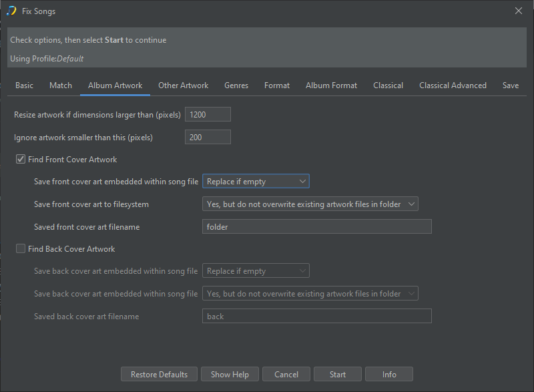Select the Genres tab
Viewport: 534px width, 392px height.
click(236, 85)
